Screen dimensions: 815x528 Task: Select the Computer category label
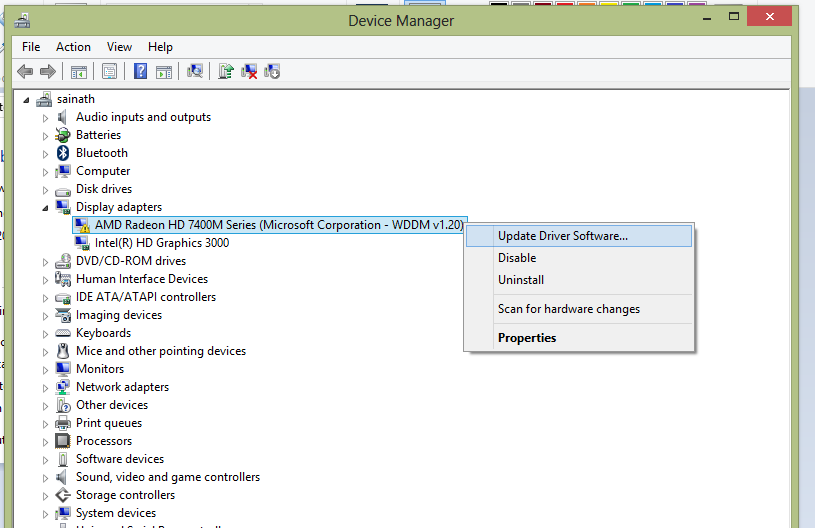[103, 171]
